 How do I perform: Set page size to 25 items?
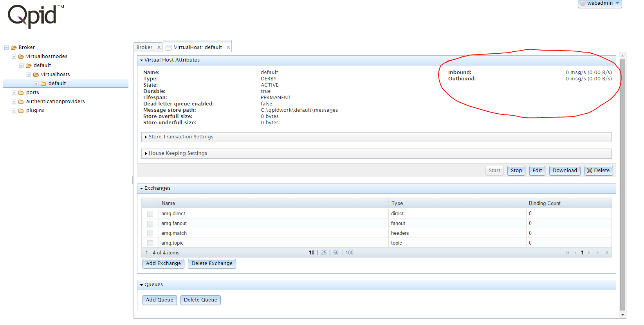[324, 253]
